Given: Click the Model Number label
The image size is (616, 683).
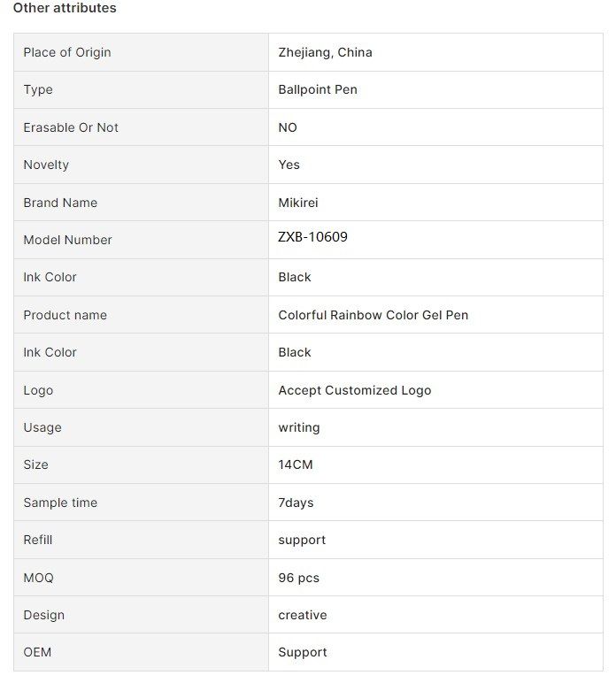Looking at the screenshot, I should [x=67, y=240].
